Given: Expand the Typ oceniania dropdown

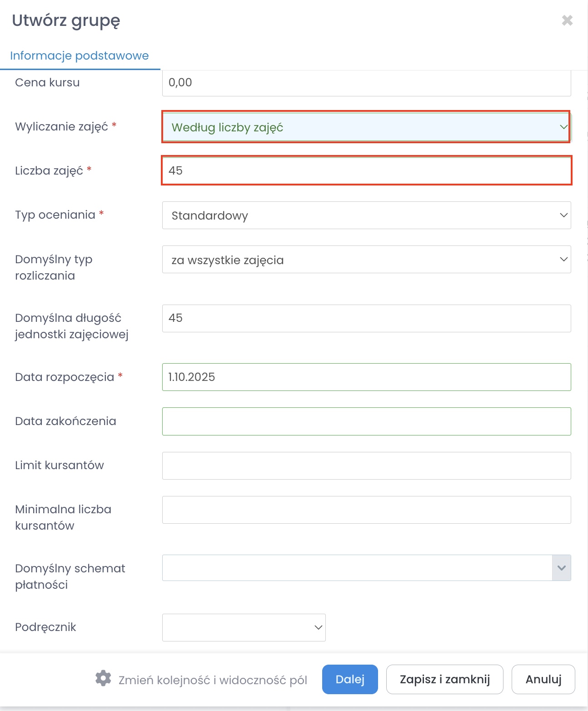Looking at the screenshot, I should click(366, 215).
